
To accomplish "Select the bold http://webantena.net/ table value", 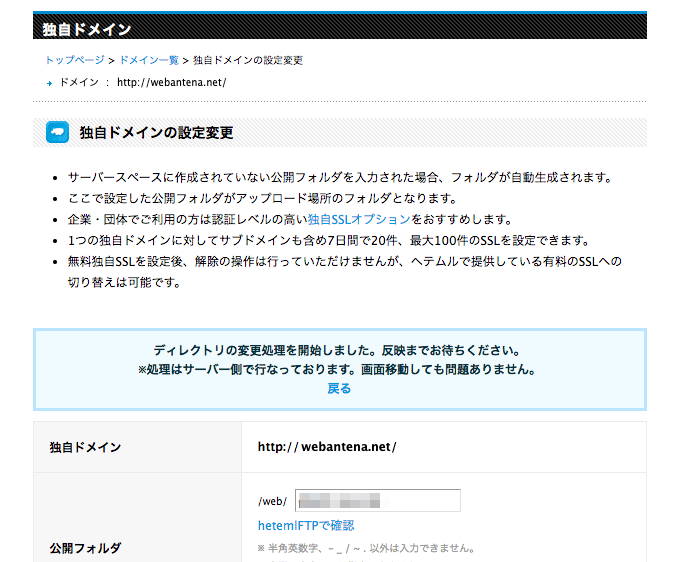I will (327, 447).
